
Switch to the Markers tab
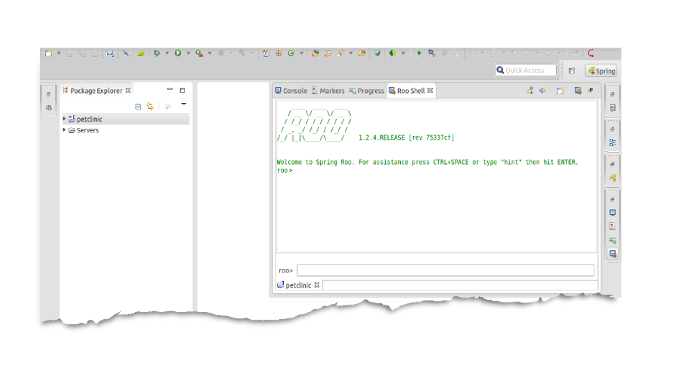[328, 90]
